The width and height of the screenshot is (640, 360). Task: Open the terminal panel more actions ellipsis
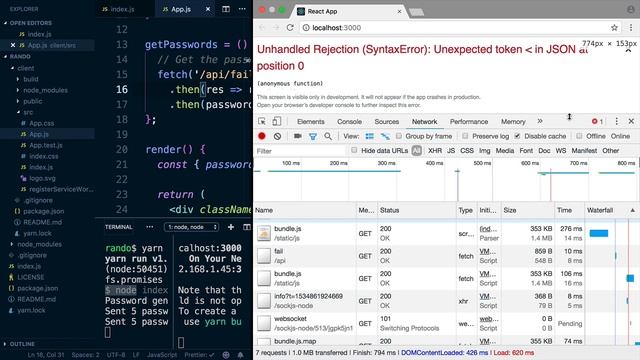coord(150,227)
